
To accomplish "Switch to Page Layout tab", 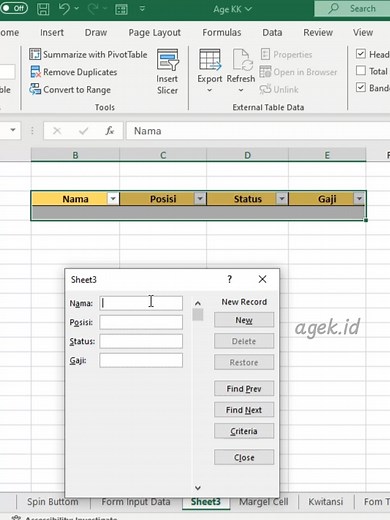I will click(154, 33).
